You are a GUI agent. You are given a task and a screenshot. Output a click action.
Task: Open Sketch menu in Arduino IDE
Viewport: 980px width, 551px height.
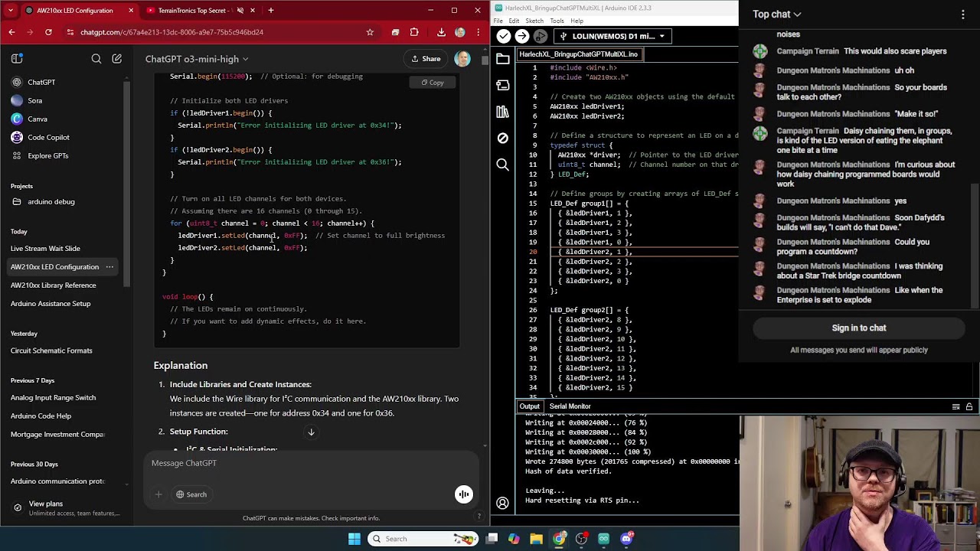coord(534,21)
